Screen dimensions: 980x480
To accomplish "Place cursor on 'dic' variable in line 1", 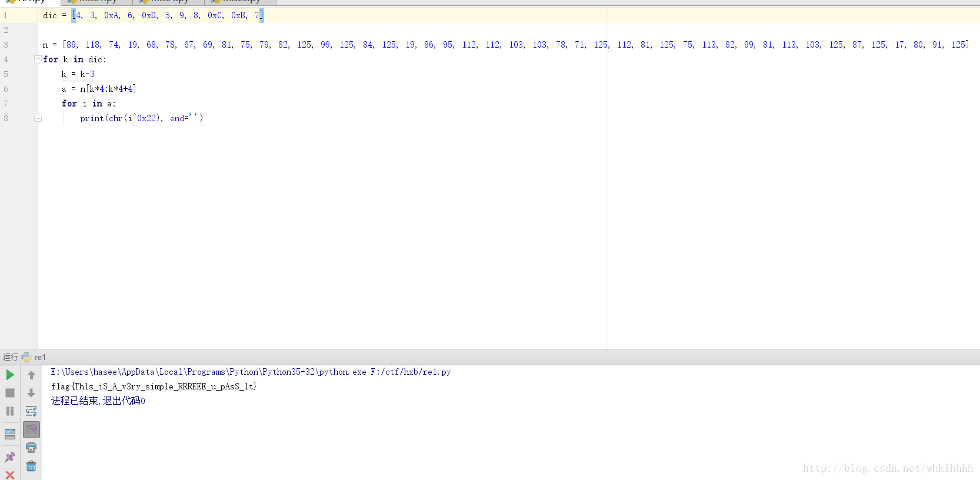I will point(50,15).
